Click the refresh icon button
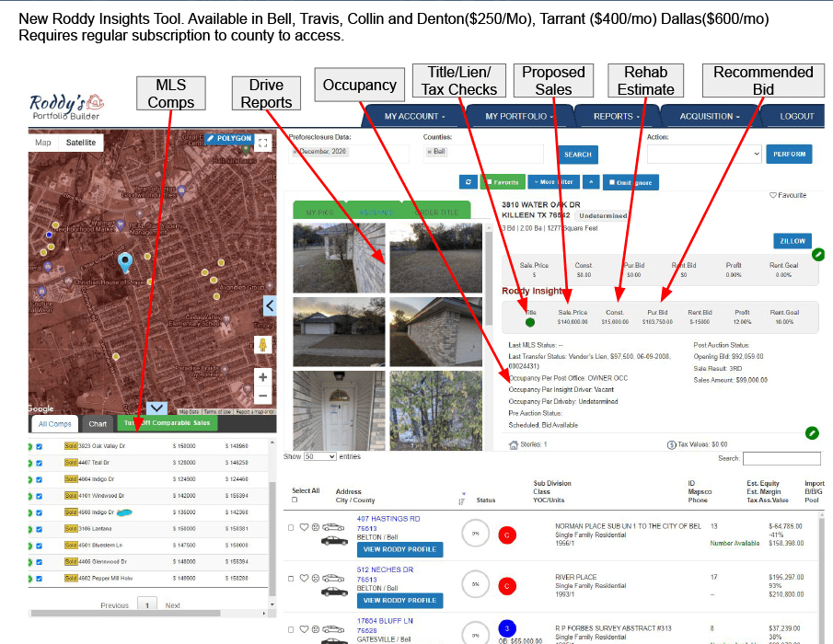The width and height of the screenshot is (833, 644). click(468, 182)
